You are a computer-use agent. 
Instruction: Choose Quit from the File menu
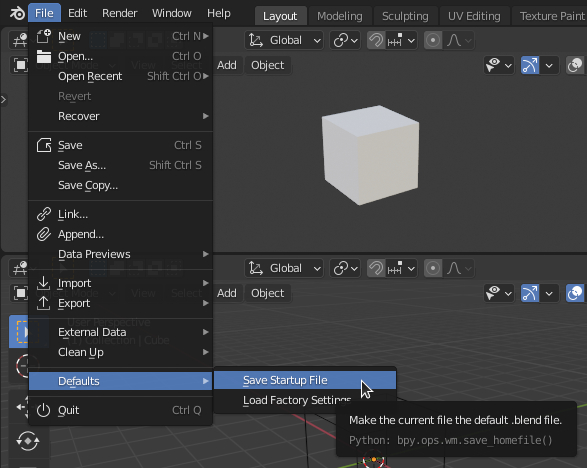click(121, 410)
